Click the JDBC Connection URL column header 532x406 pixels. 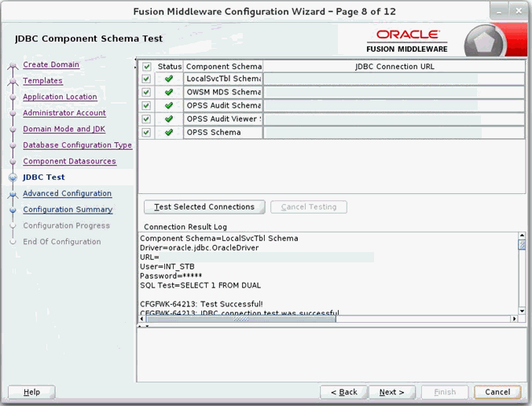pos(394,67)
